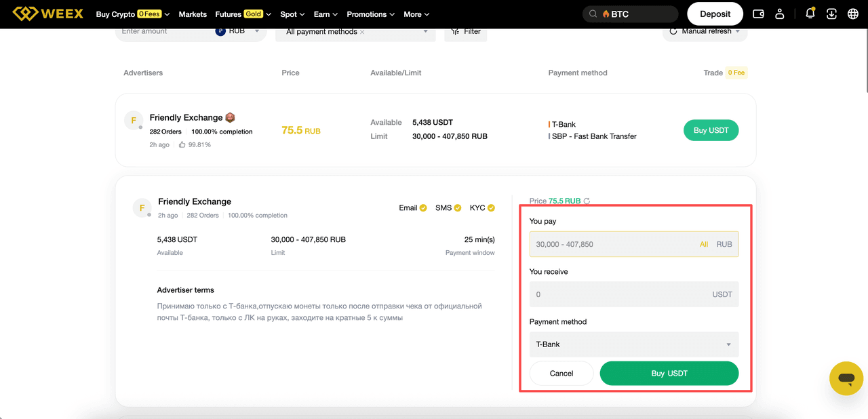This screenshot has height=419, width=868.
Task: Expand All payment methods dropdown
Action: (x=426, y=32)
